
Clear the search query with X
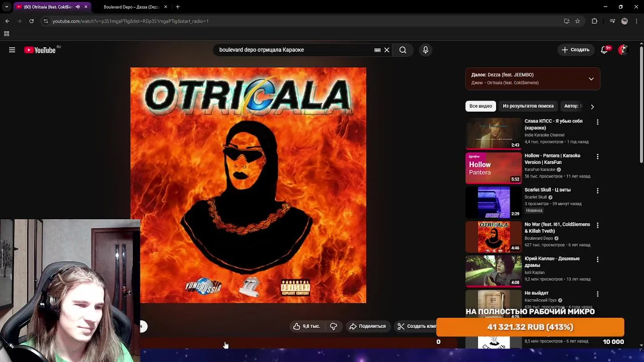386,50
